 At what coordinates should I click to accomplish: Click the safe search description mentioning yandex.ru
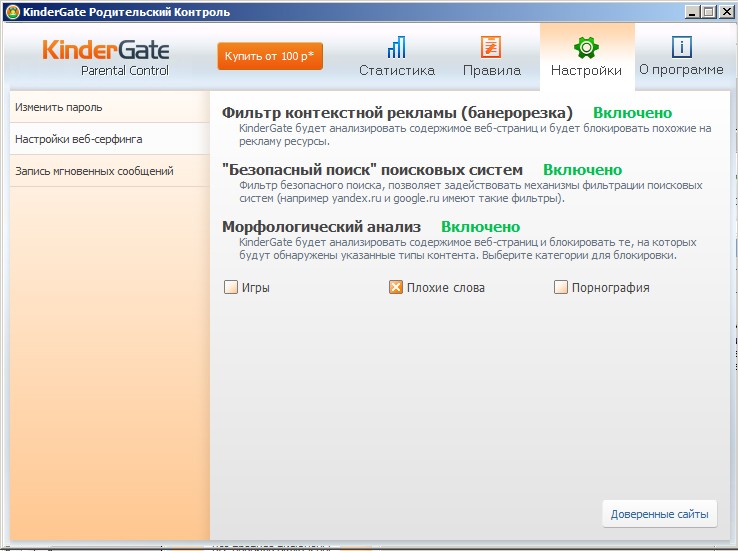click(471, 192)
